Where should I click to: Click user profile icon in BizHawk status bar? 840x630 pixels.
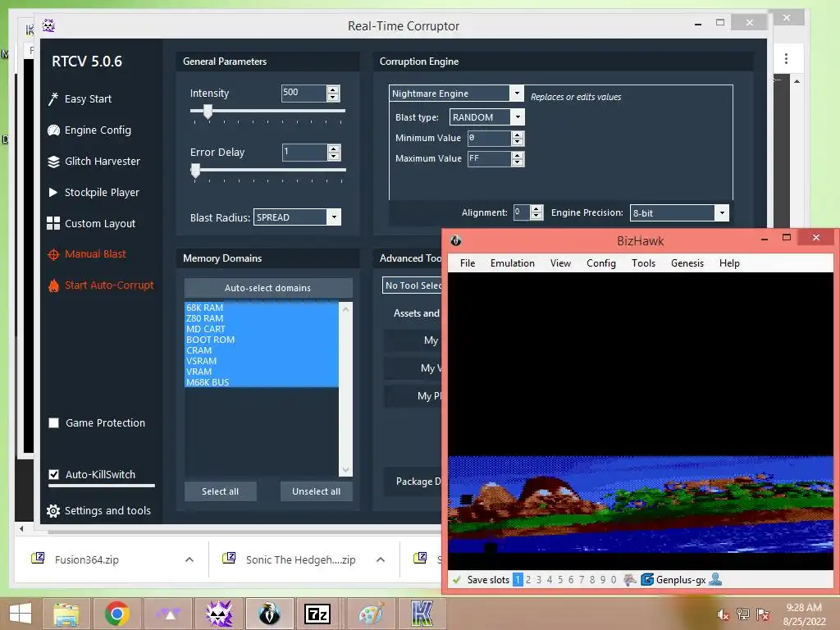click(x=715, y=579)
